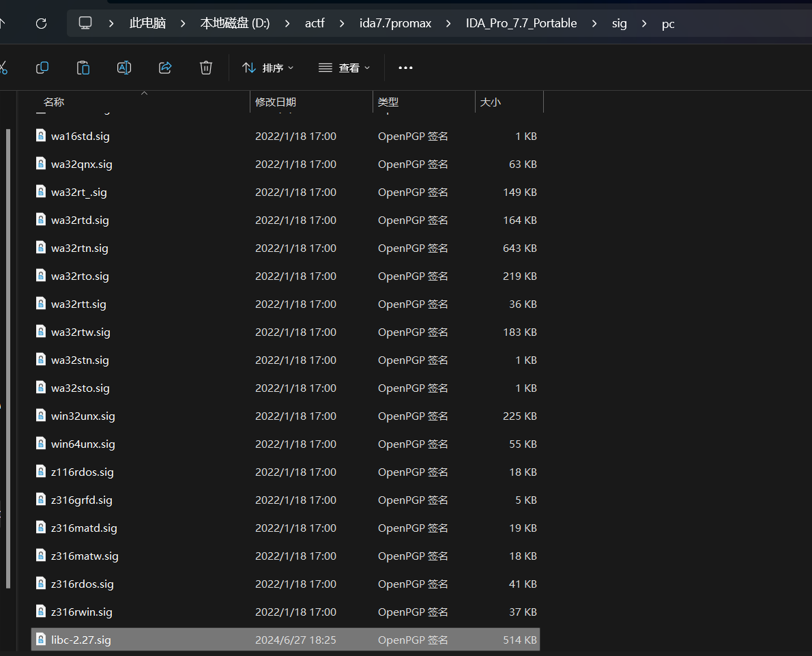The image size is (812, 656).
Task: Select the libc-2.27.sig file
Action: tap(81, 640)
